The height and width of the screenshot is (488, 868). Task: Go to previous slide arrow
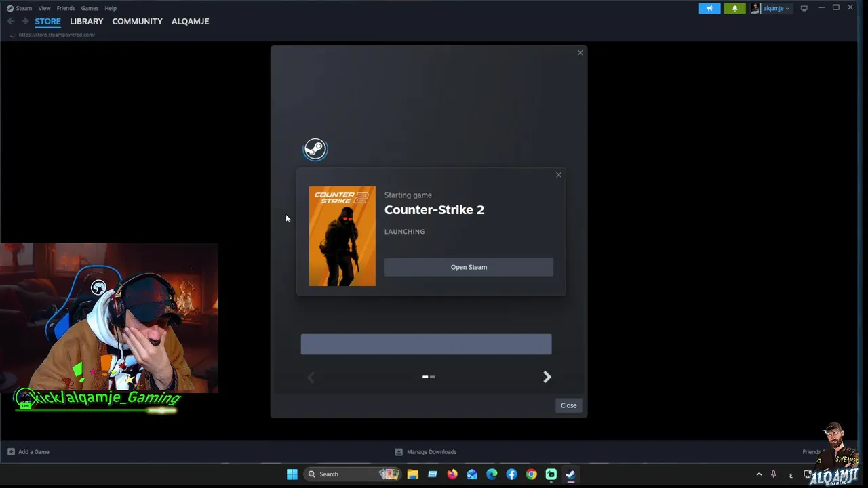(x=311, y=377)
